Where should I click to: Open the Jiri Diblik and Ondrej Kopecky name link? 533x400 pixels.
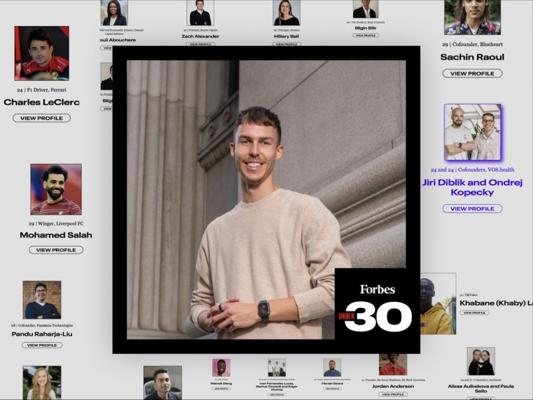click(x=472, y=187)
